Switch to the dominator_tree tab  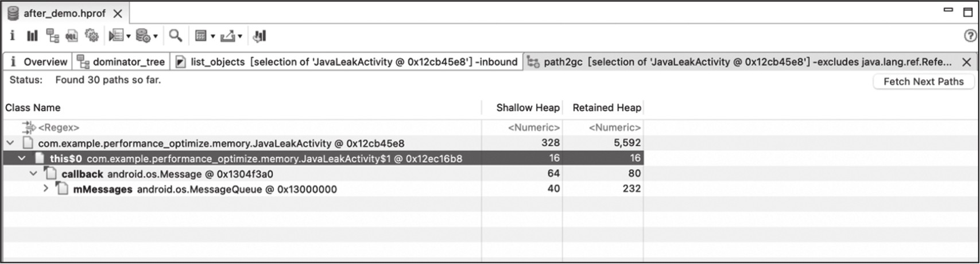point(121,62)
